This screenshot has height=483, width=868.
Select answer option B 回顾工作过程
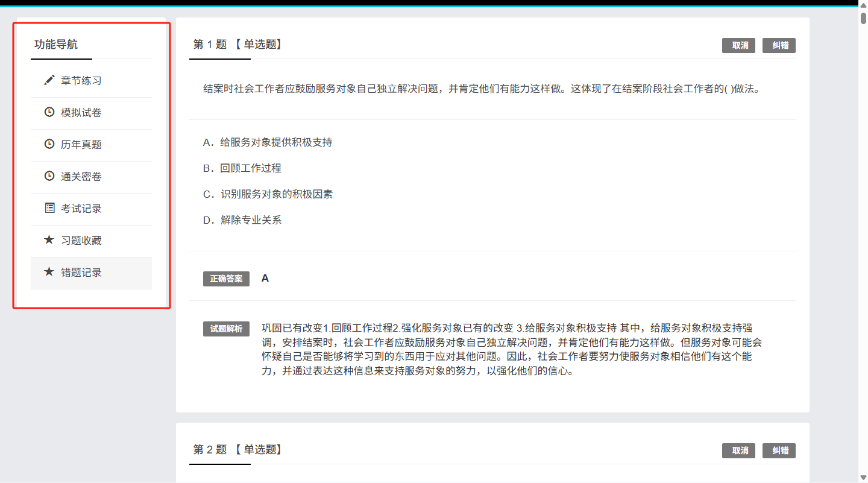[x=242, y=168]
